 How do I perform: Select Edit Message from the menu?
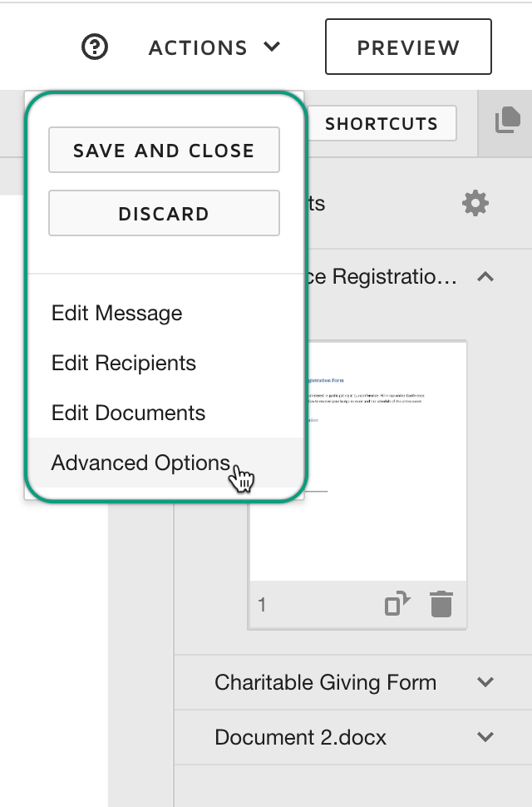coord(116,313)
